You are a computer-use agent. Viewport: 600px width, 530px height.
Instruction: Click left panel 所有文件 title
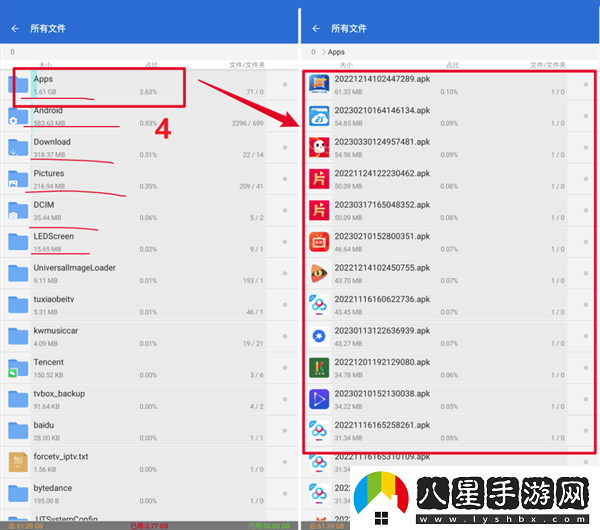pyautogui.click(x=48, y=28)
